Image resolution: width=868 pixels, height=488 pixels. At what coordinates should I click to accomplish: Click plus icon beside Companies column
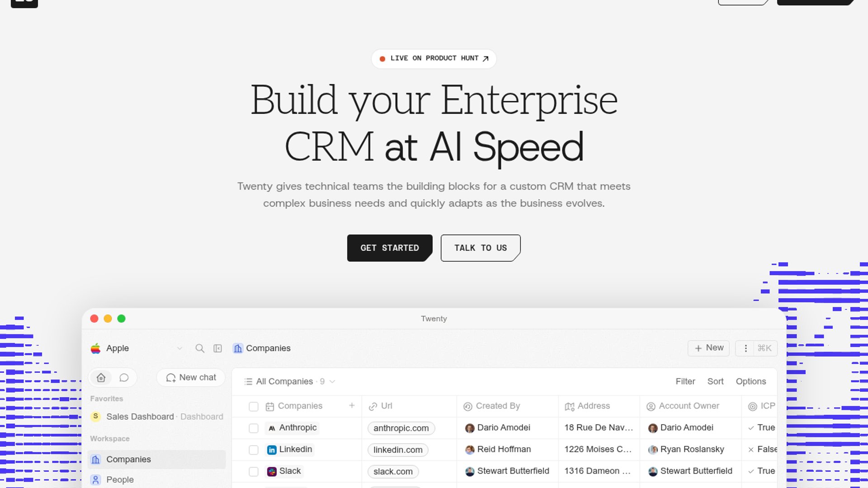click(352, 405)
